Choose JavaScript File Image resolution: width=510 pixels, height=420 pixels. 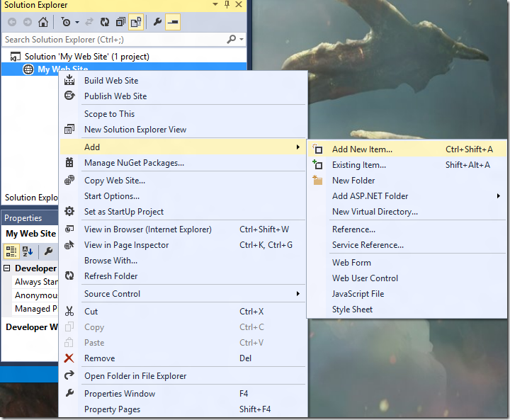click(x=407, y=294)
